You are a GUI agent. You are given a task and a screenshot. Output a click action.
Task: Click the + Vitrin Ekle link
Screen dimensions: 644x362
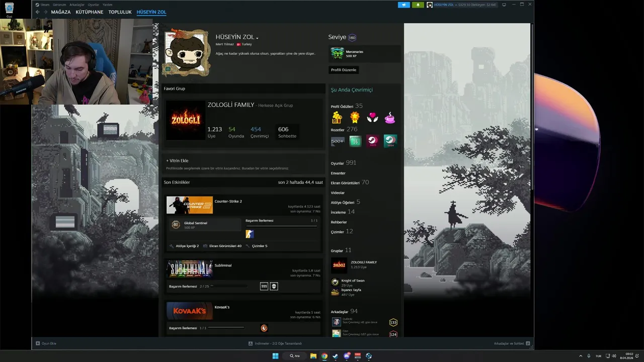pos(177,160)
